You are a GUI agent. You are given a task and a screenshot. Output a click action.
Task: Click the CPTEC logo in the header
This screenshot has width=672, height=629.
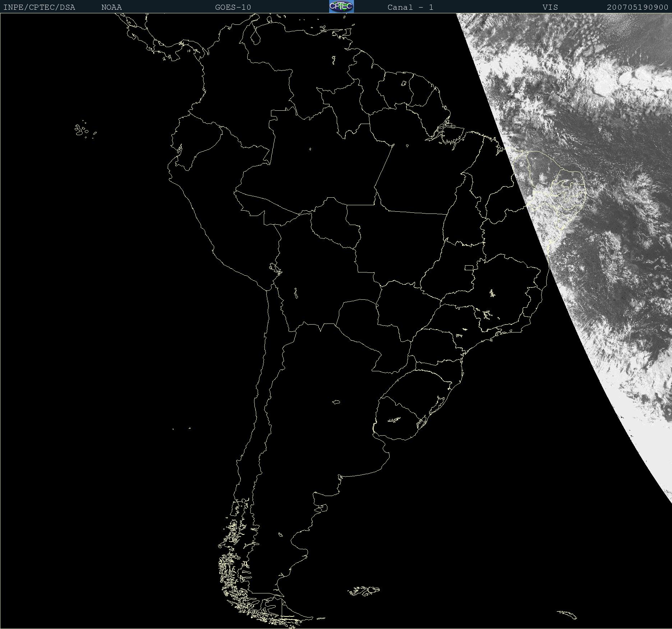(x=341, y=6)
